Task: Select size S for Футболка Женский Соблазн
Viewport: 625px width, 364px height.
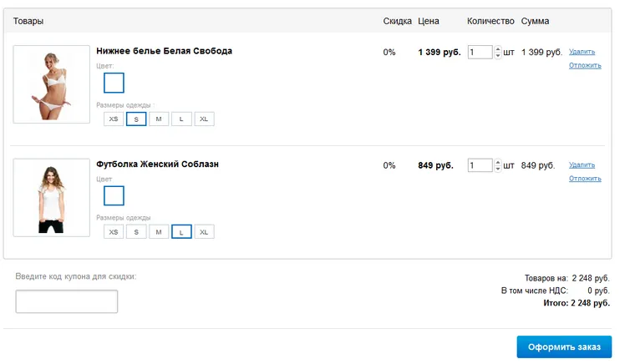Action: click(x=136, y=232)
